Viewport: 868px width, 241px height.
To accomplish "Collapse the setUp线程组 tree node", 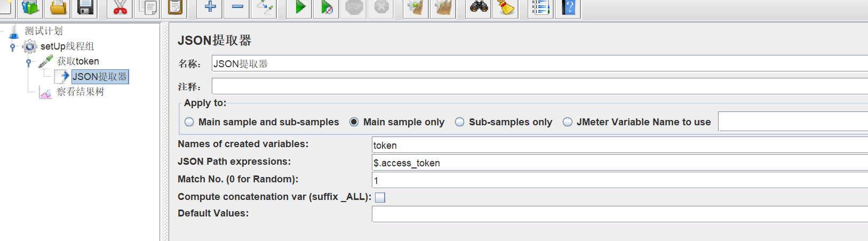I will (13, 47).
